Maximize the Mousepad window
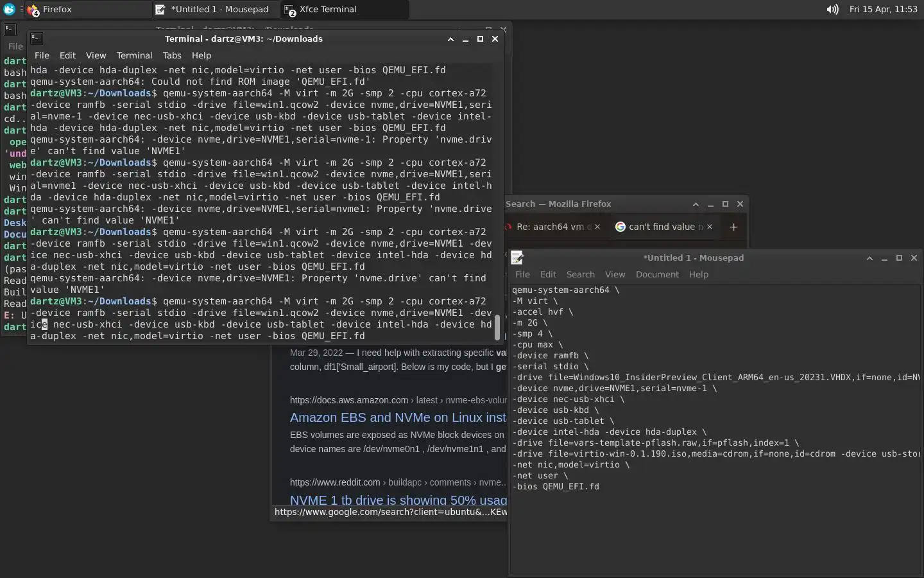Screen dimensions: 924x578 (899, 258)
